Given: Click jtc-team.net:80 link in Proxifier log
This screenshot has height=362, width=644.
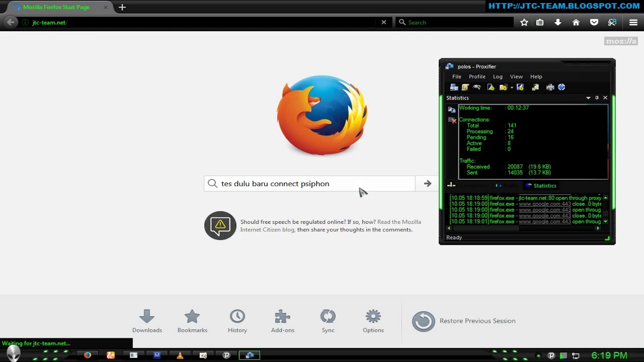Looking at the screenshot, I should (536, 198).
